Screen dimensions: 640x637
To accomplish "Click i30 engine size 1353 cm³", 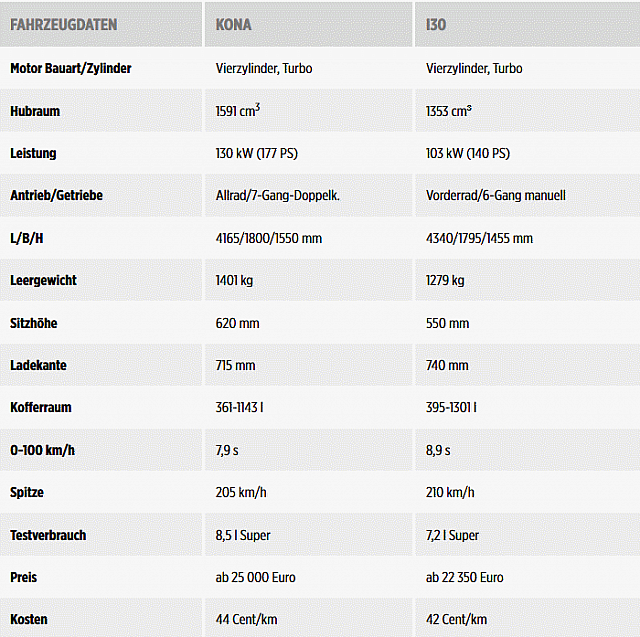I will pyautogui.click(x=449, y=111).
